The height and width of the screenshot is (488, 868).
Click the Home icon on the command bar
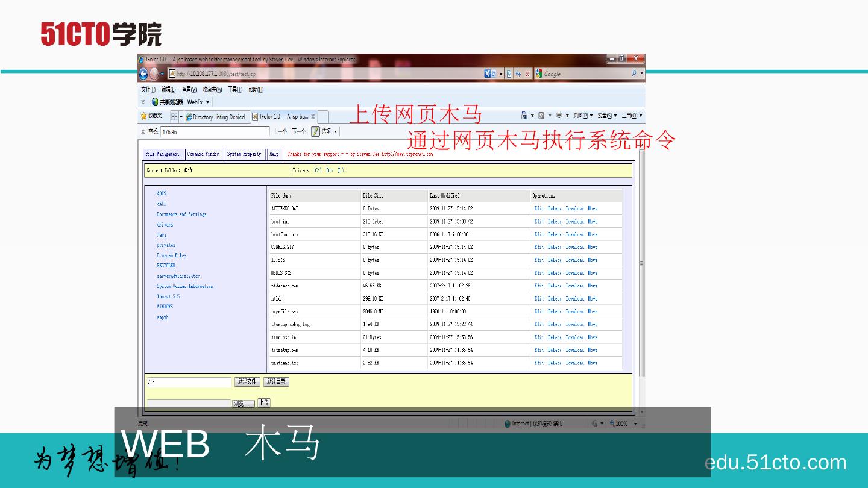tap(524, 115)
